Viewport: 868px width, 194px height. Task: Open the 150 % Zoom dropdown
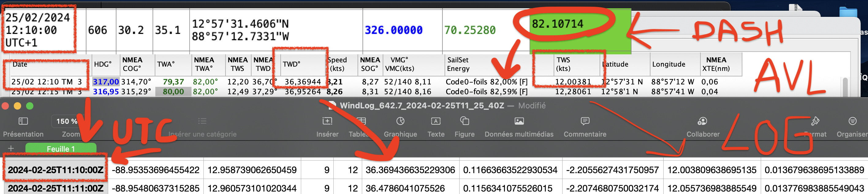click(67, 122)
